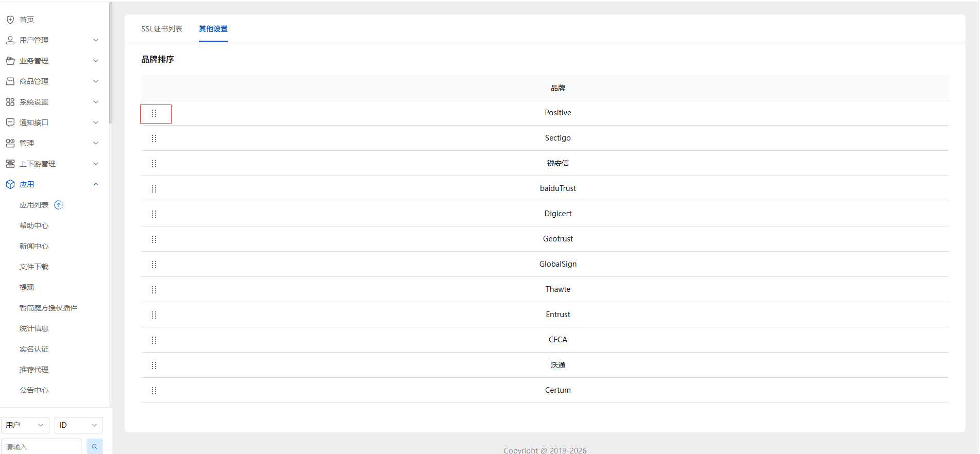
Task: Click the drag handle of the baiduTrust row
Action: click(154, 189)
